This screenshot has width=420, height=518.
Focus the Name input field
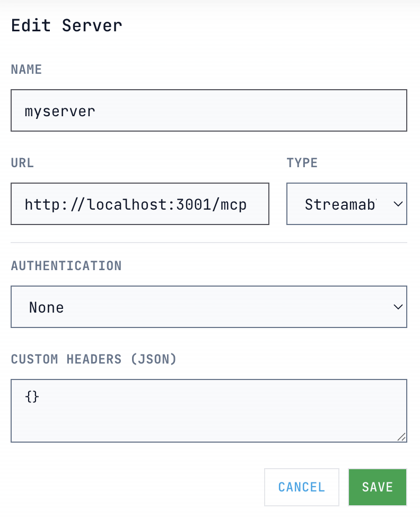(208, 110)
